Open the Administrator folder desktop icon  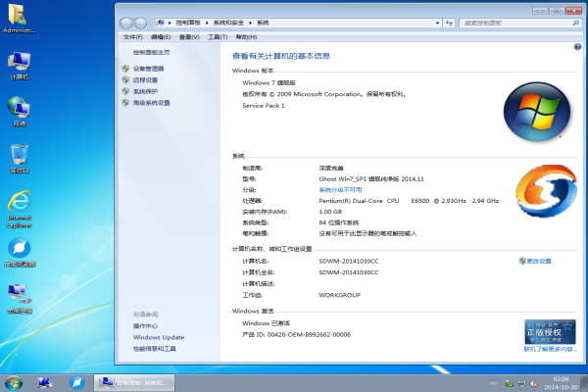tap(19, 19)
